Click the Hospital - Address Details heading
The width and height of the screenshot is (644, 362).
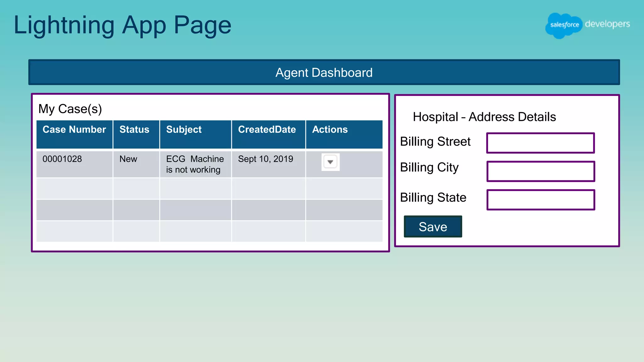point(484,117)
